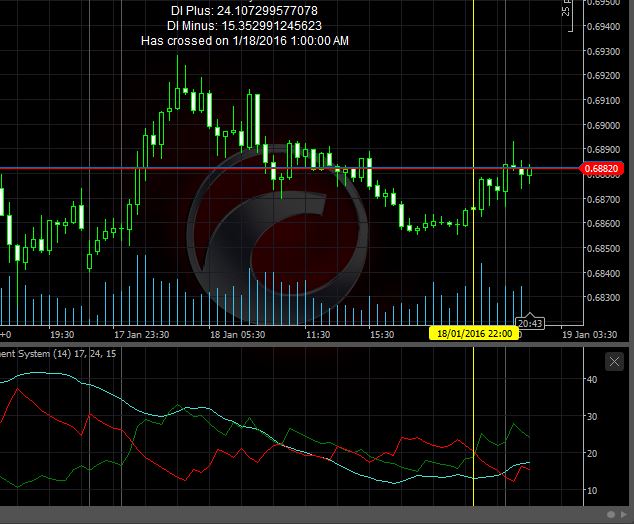The height and width of the screenshot is (524, 634).
Task: Click the 20:43 candle countdown label
Action: coord(530,323)
